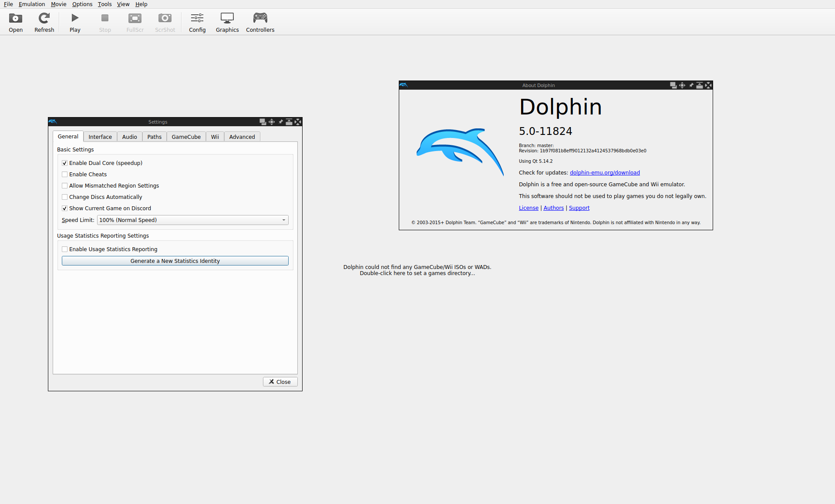
Task: Click the large Dolphin logo image
Action: pyautogui.click(x=460, y=152)
